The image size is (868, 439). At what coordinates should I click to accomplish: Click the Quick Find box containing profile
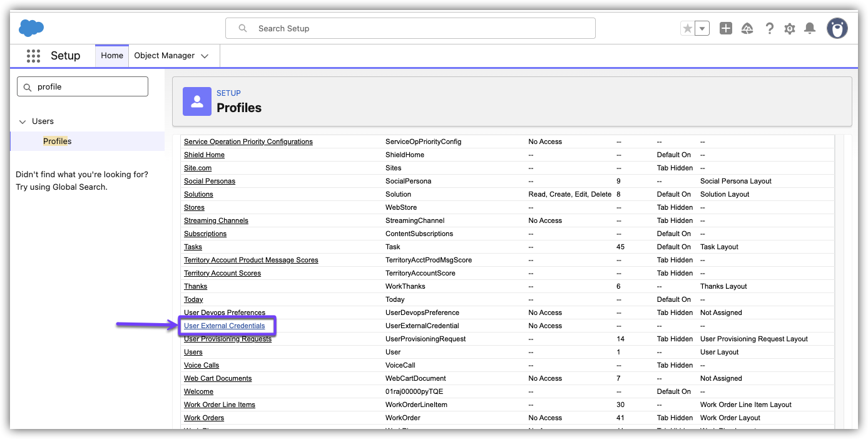83,87
